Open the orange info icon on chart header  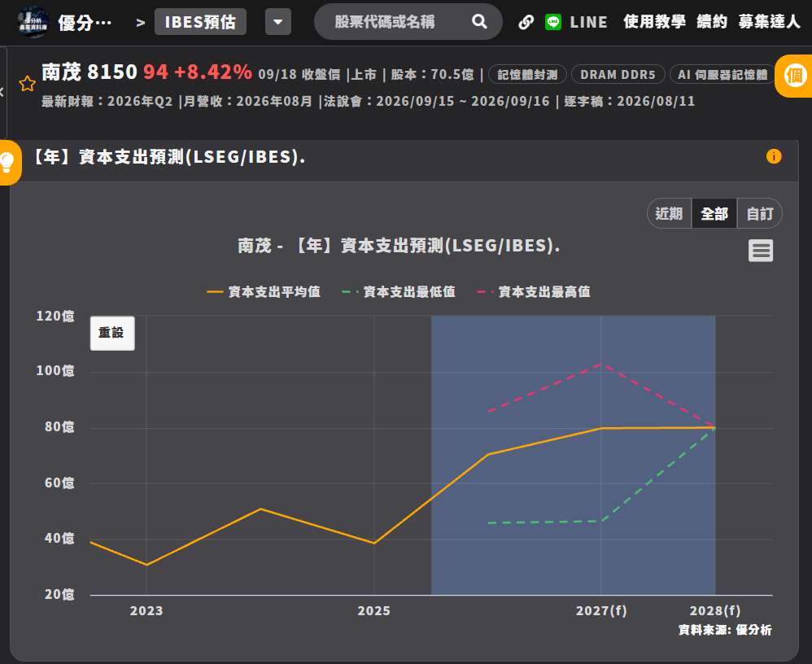coord(773,156)
